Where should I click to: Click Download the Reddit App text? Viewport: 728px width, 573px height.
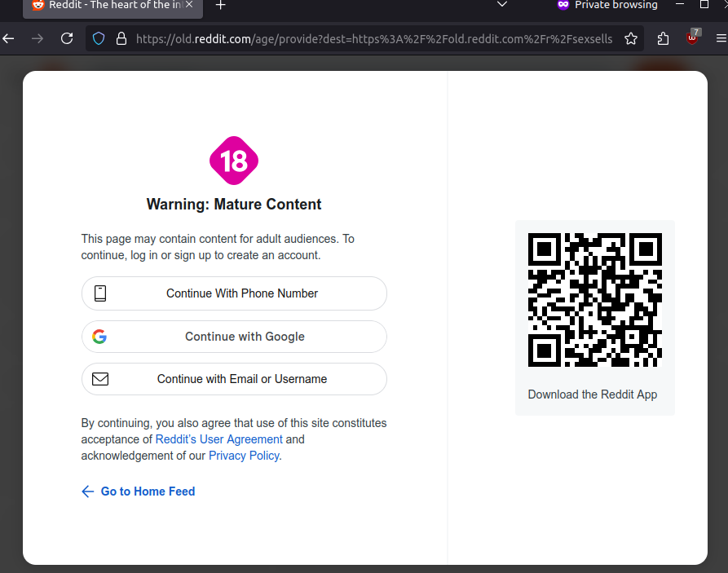point(593,394)
